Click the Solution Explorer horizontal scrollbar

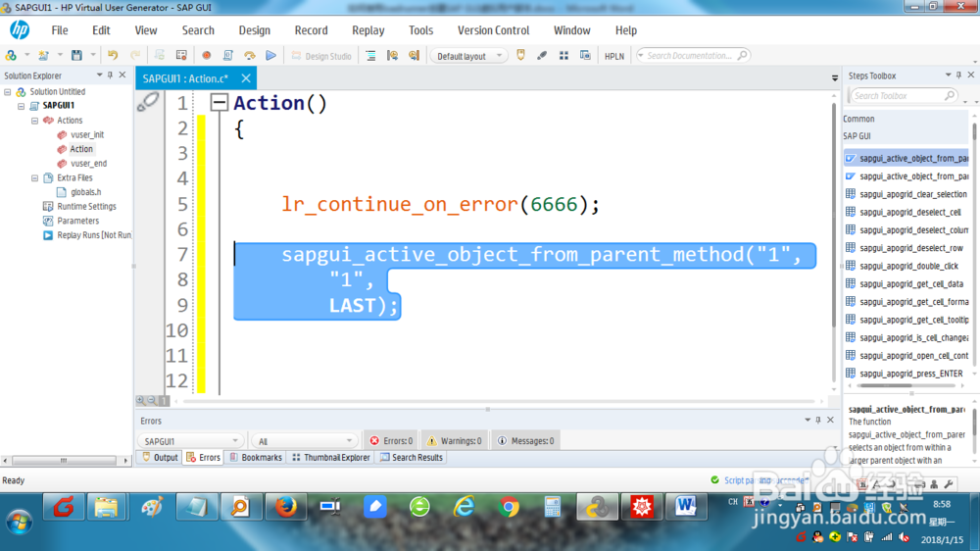point(64,461)
